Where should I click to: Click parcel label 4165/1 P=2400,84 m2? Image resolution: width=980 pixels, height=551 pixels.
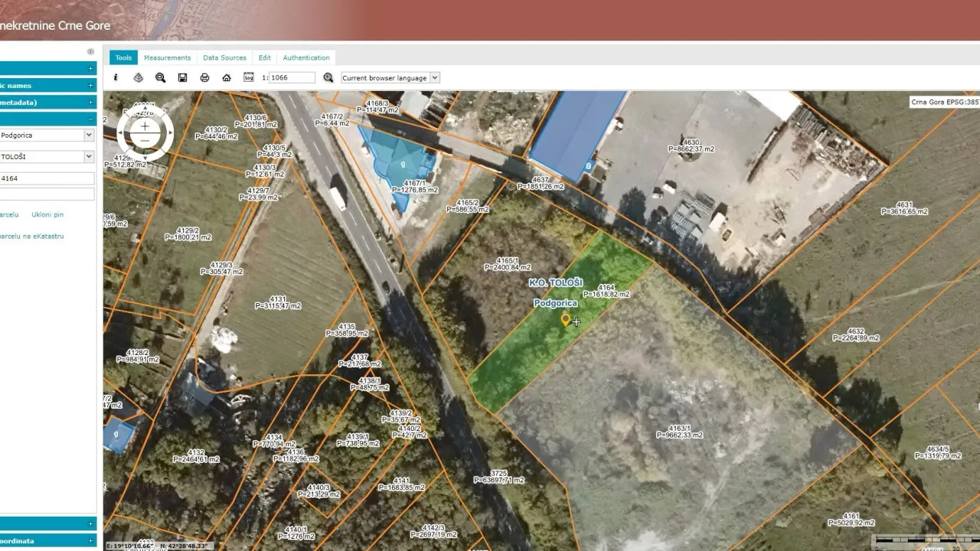508,264
